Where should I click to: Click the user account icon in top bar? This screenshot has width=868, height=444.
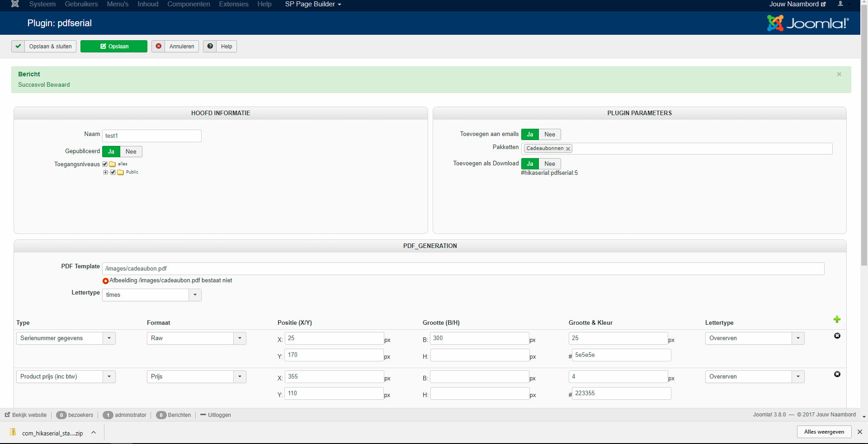coord(840,4)
